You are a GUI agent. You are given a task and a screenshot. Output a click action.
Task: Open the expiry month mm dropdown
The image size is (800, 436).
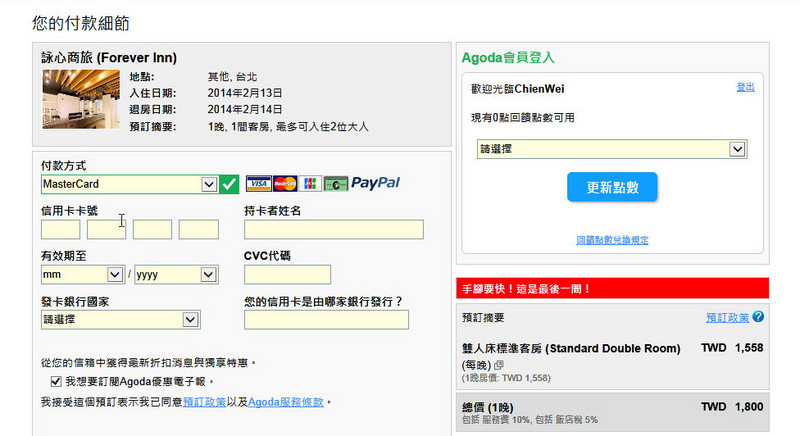pyautogui.click(x=83, y=275)
